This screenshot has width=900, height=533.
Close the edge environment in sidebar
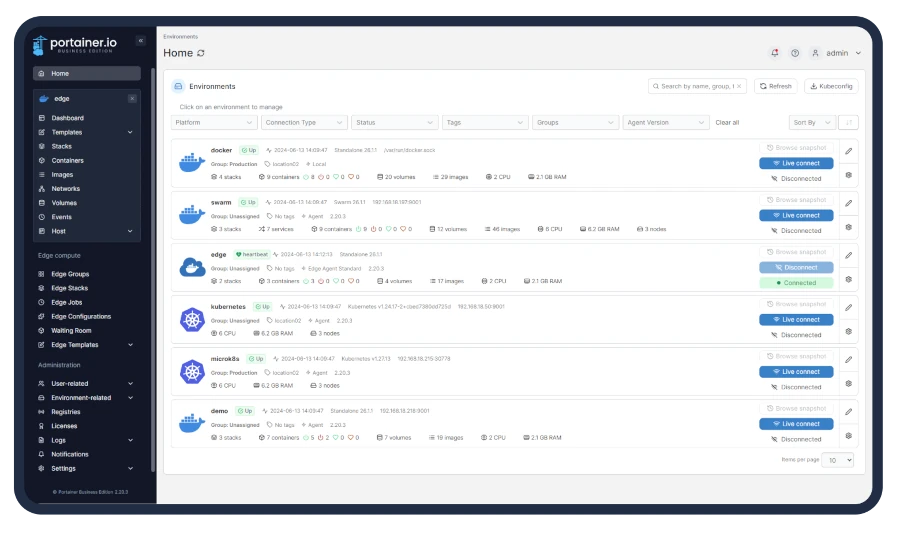pos(132,99)
